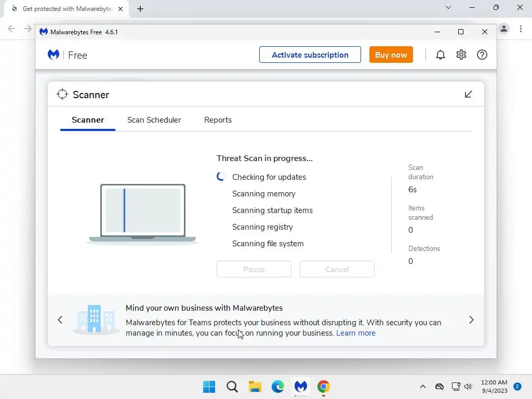The height and width of the screenshot is (399, 532).
Task: Close the Malwarebytes browser tab
Action: click(x=121, y=9)
